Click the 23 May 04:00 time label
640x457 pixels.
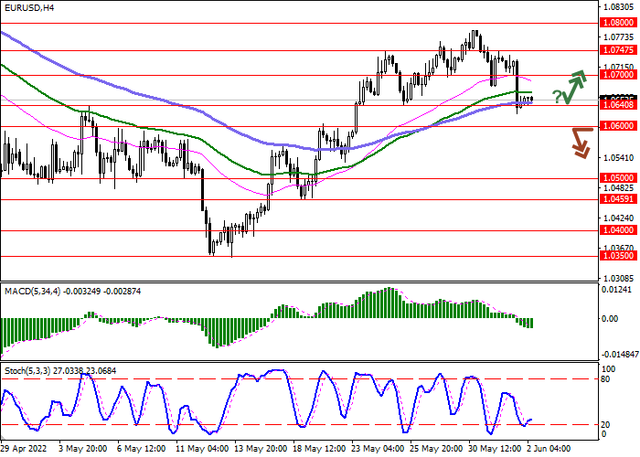coord(378,448)
